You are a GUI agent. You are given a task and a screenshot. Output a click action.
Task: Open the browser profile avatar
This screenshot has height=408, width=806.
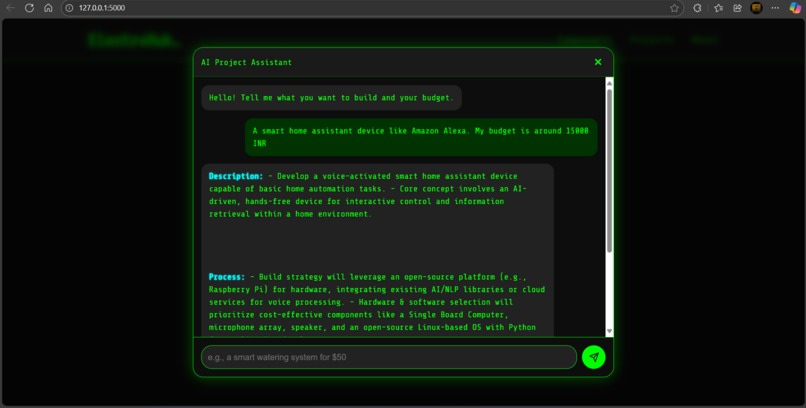(756, 8)
